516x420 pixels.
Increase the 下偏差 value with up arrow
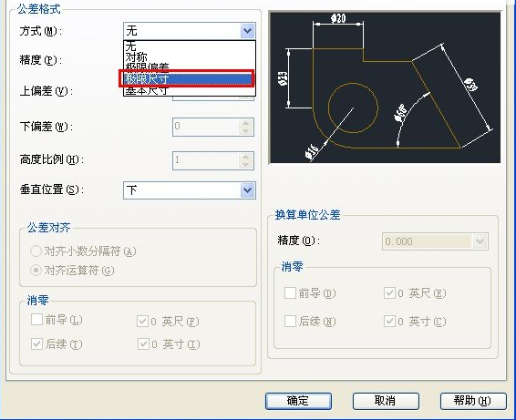coord(246,123)
